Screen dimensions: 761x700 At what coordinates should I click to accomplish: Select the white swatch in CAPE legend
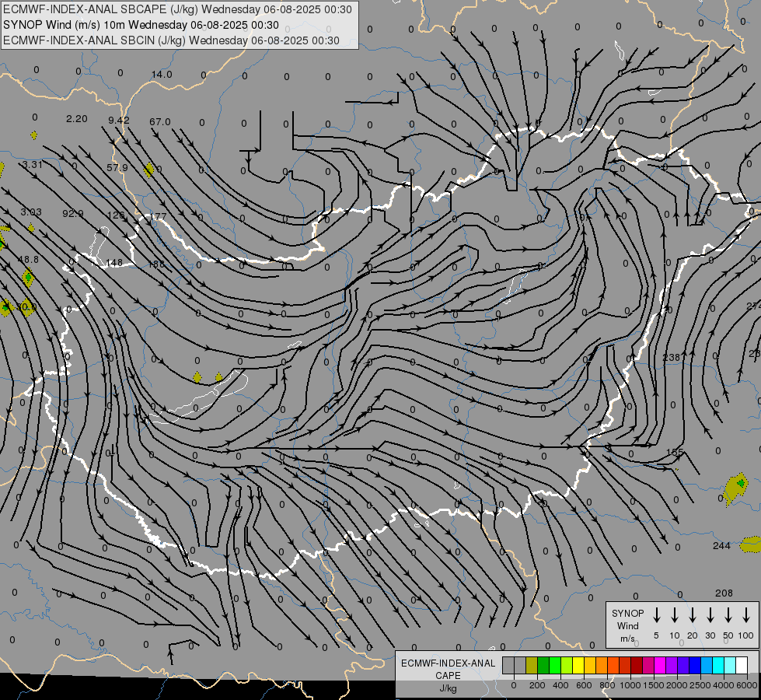pyautogui.click(x=742, y=665)
